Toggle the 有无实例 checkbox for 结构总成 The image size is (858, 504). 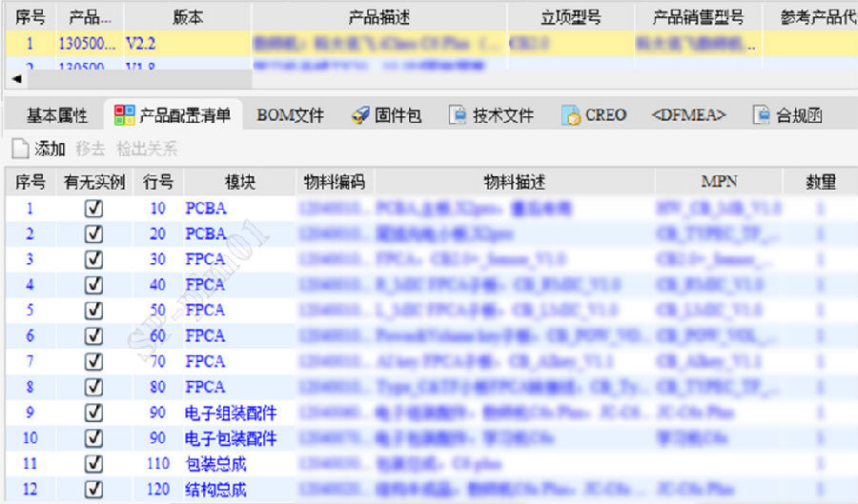point(93,490)
